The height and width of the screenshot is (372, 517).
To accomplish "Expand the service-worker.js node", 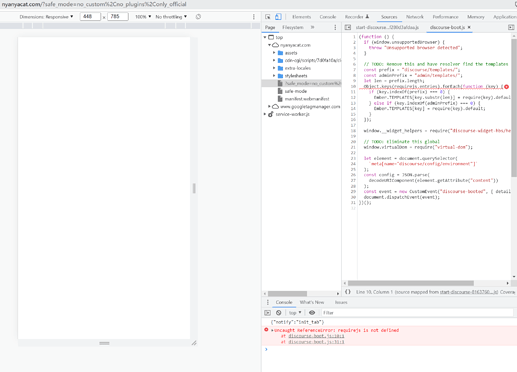I will 265,114.
